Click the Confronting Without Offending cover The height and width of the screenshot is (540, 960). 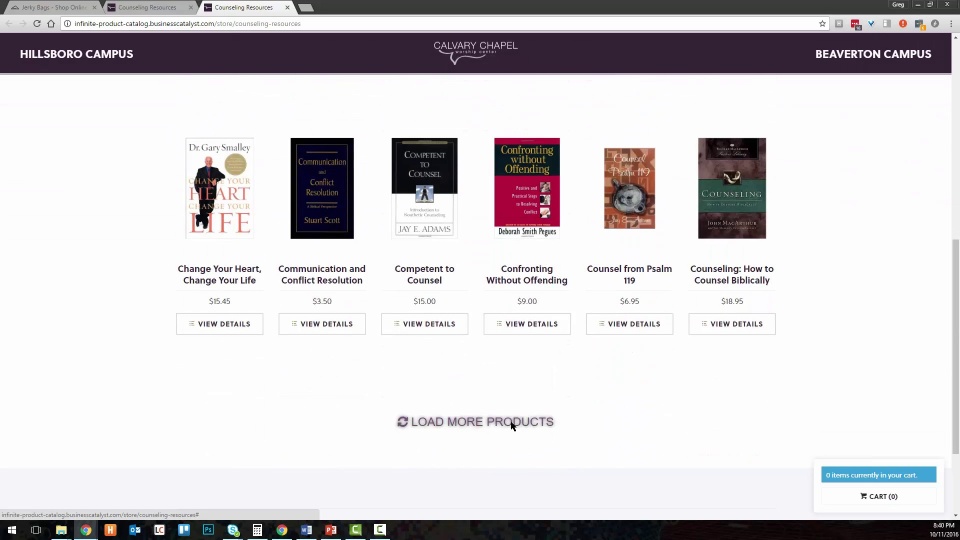coord(527,188)
